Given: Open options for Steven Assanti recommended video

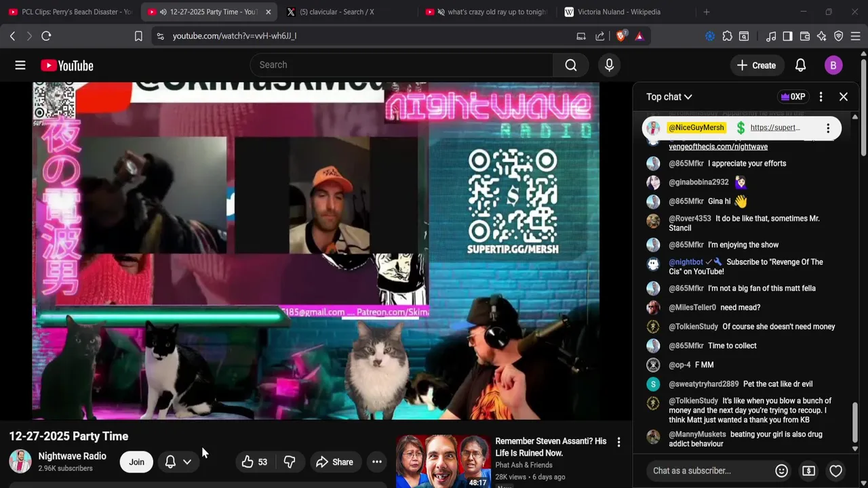Looking at the screenshot, I should (618, 442).
